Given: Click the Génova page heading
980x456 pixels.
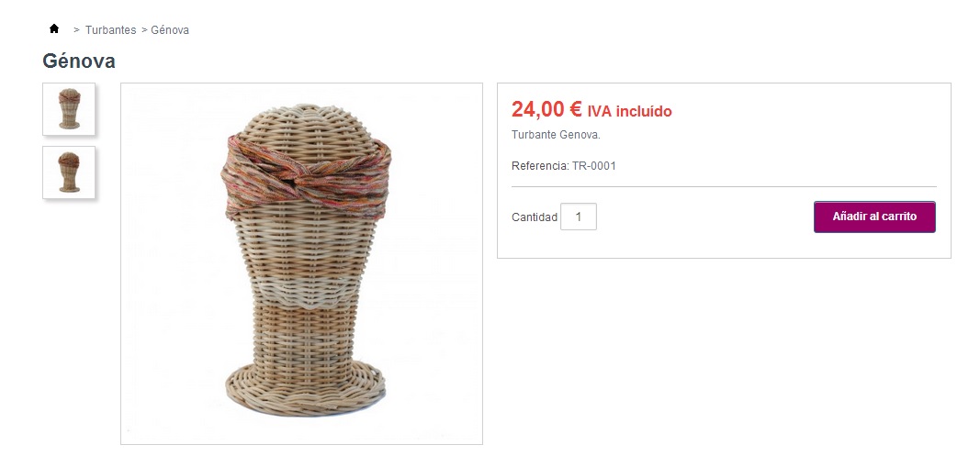Looking at the screenshot, I should [79, 61].
